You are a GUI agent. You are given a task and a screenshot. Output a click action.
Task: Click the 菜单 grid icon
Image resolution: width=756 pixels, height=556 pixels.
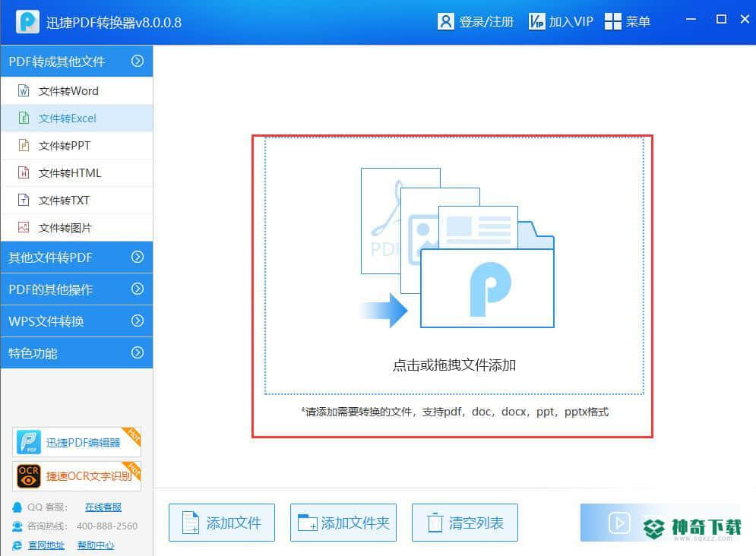pos(613,22)
